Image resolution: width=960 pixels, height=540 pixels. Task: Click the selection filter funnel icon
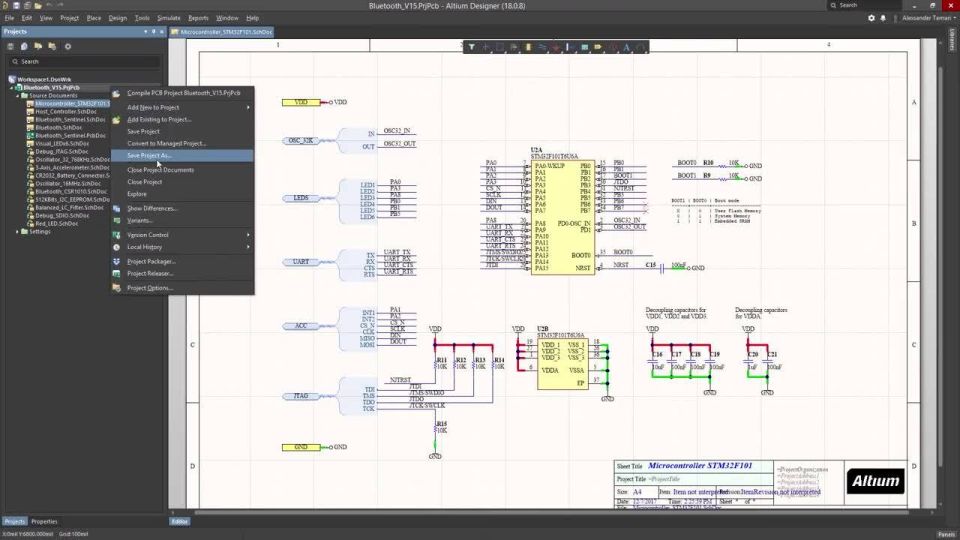(471, 47)
